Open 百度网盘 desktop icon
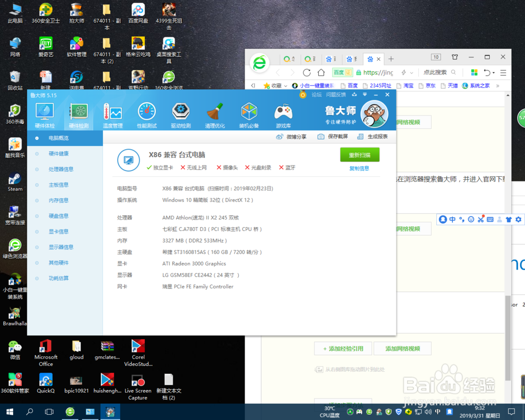 pos(138,13)
